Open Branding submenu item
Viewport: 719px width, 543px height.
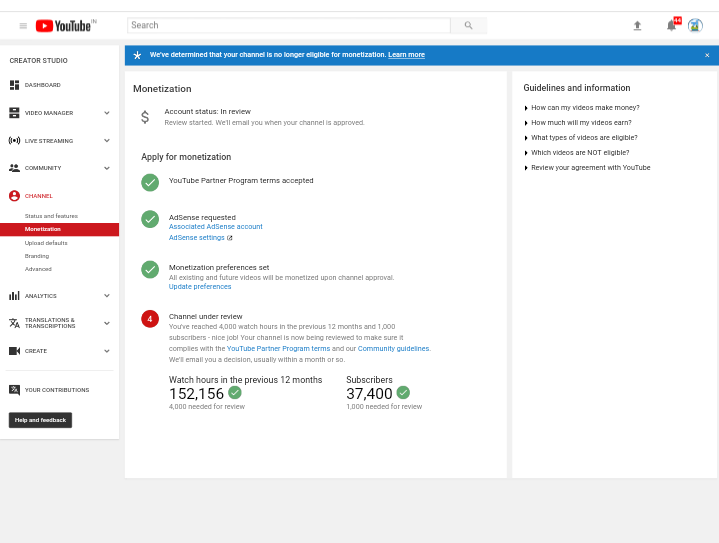click(37, 256)
